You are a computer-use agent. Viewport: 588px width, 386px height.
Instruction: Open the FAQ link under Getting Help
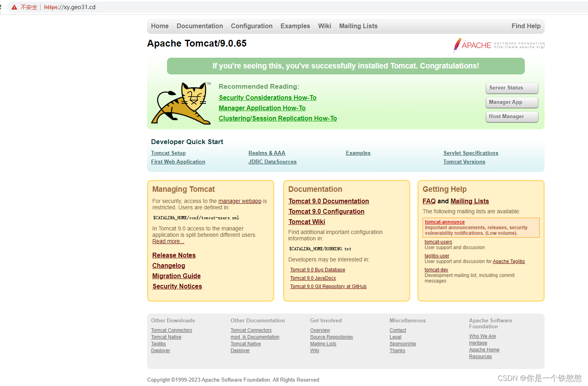click(x=429, y=201)
